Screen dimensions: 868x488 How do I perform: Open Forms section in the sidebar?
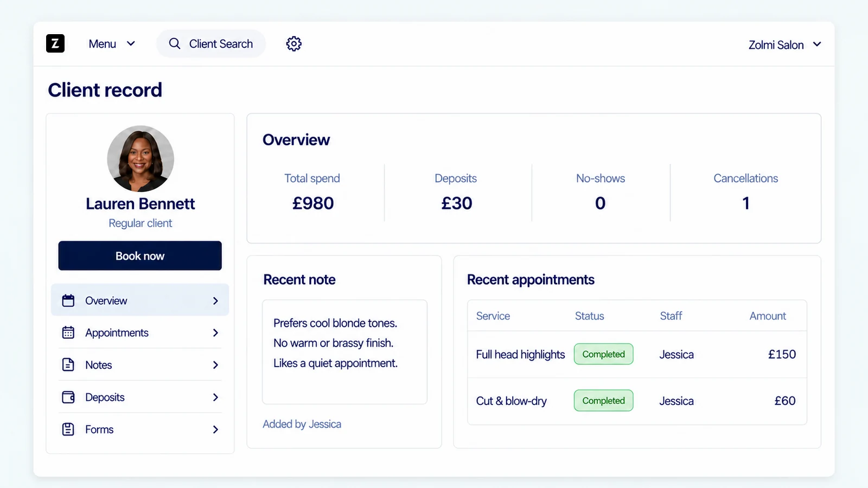click(140, 429)
